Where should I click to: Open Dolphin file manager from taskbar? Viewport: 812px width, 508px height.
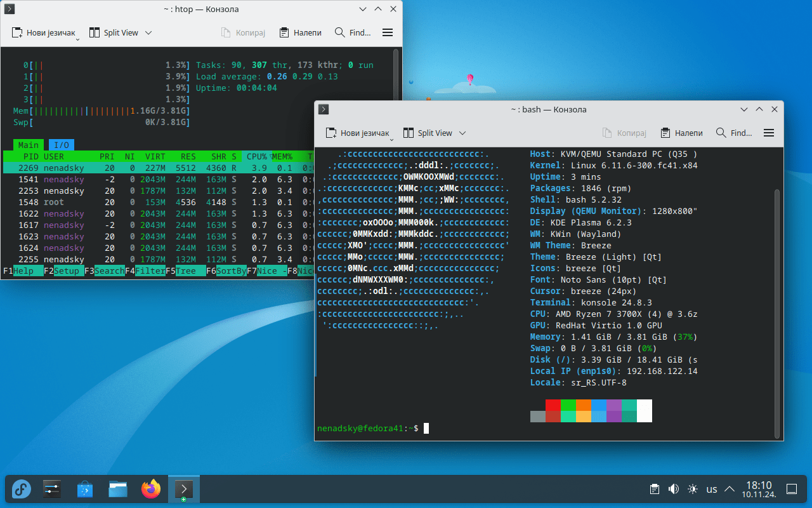[x=118, y=489]
